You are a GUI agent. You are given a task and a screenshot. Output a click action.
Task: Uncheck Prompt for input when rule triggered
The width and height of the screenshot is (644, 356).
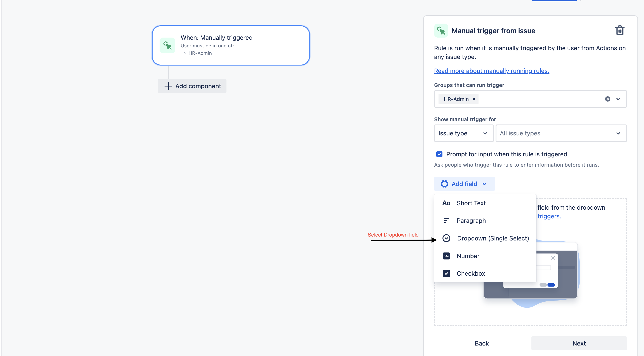pos(439,154)
